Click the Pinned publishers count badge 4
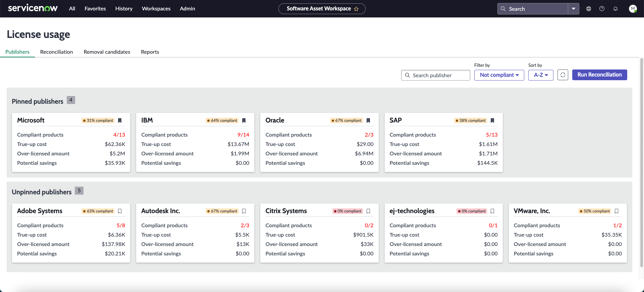The width and height of the screenshot is (644, 292). point(71,100)
